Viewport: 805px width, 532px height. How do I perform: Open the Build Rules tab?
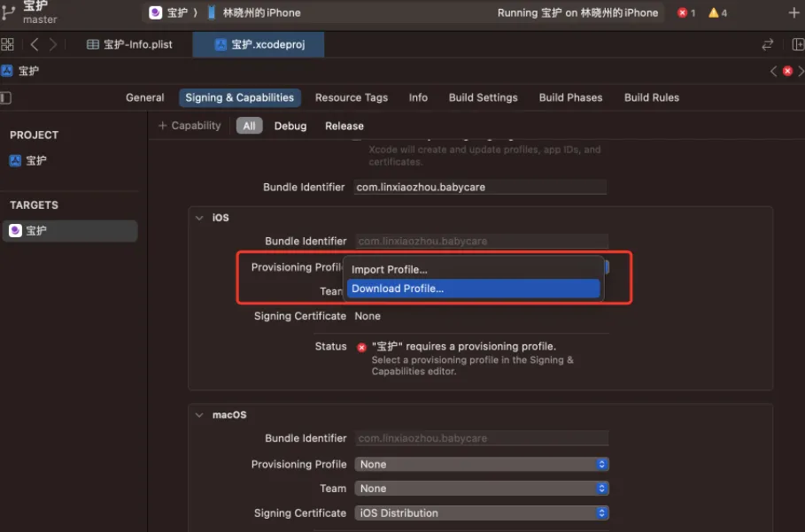point(652,97)
